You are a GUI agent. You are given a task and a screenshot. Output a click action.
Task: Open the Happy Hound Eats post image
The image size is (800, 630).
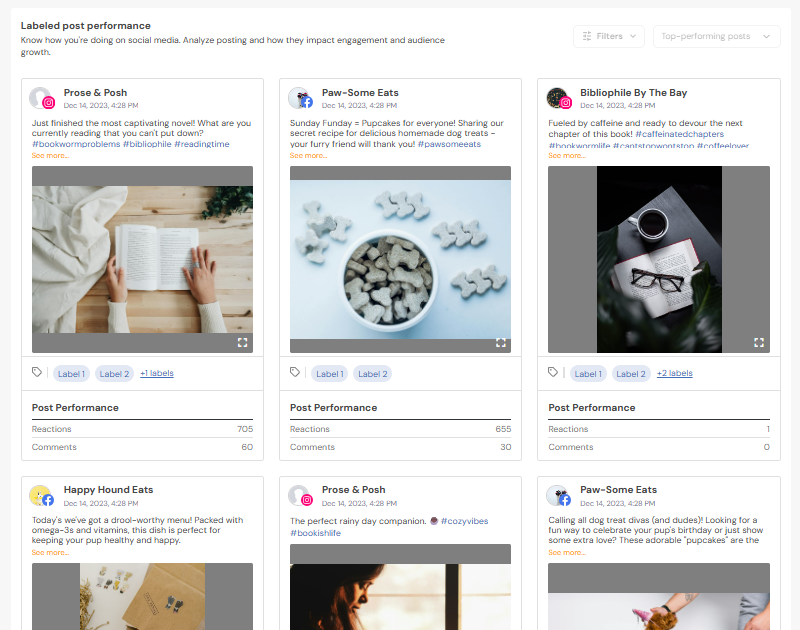pyautogui.click(x=142, y=596)
